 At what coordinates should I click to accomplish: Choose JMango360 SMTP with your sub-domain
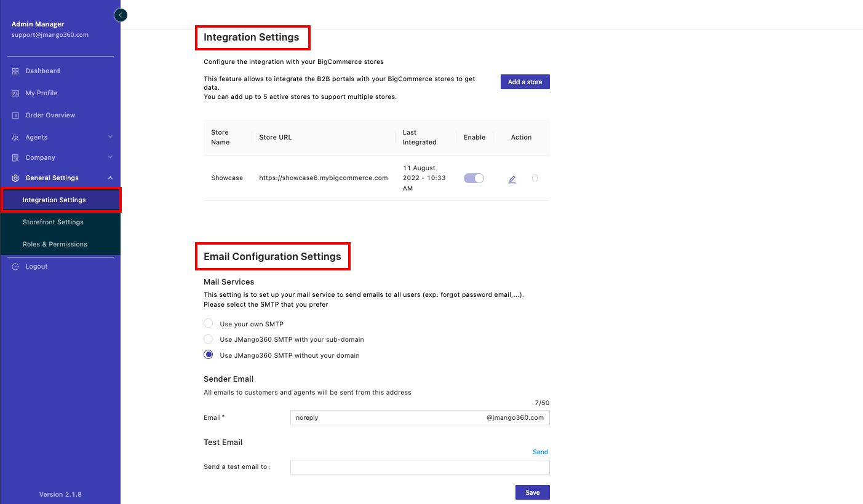pos(209,339)
